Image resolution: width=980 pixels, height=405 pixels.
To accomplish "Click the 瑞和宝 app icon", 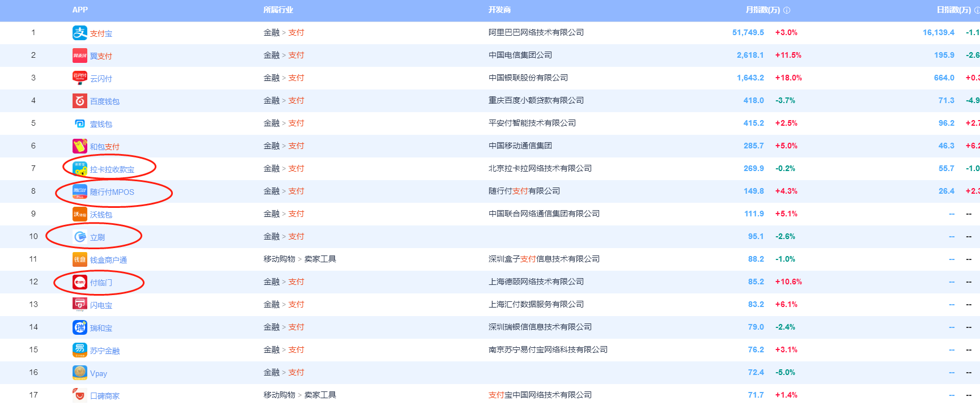I will [x=80, y=327].
